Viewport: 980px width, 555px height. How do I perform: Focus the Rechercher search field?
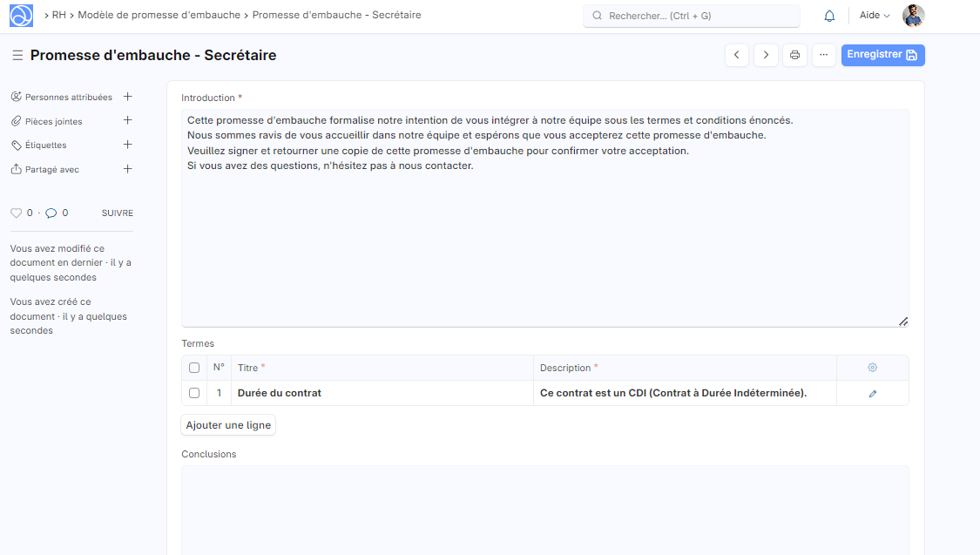(x=692, y=16)
